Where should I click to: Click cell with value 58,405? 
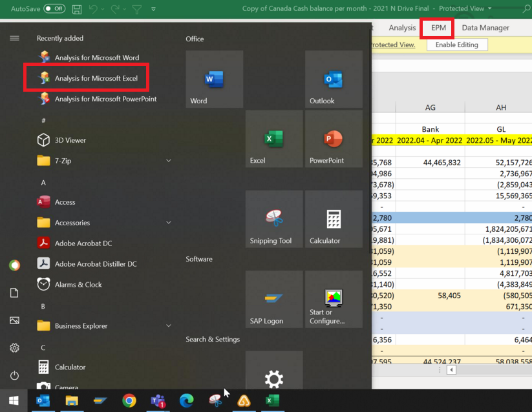pos(431,296)
